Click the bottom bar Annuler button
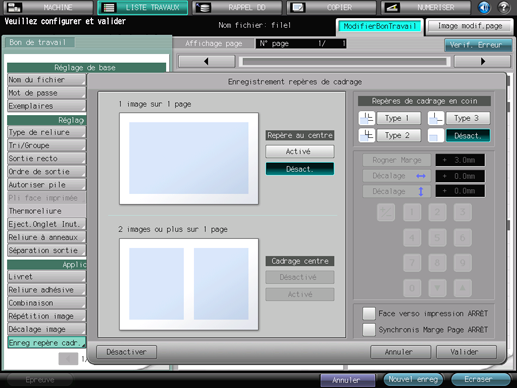 coord(348,380)
